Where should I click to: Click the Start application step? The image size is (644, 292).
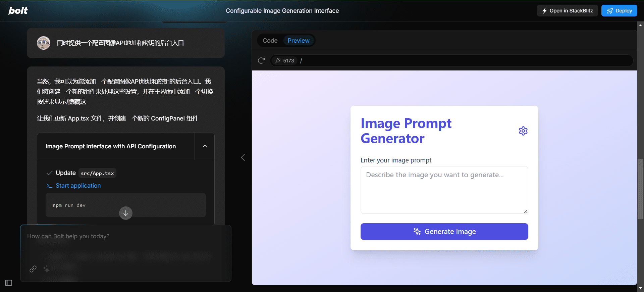tap(78, 186)
